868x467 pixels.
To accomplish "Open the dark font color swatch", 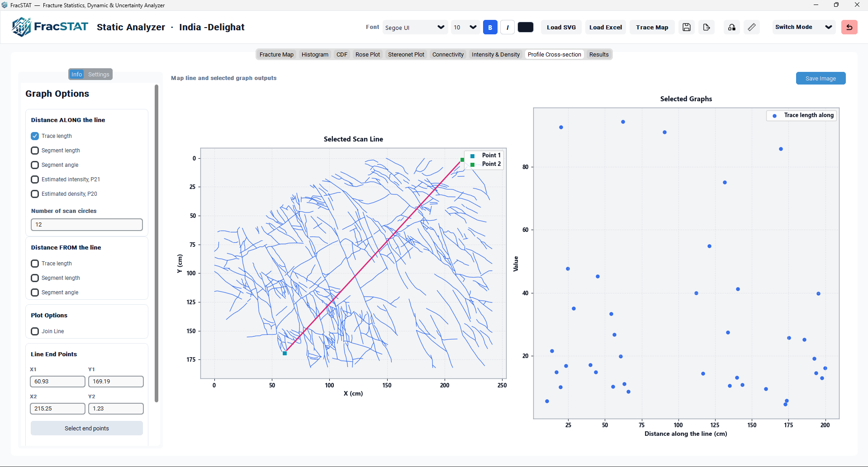I will pos(525,27).
